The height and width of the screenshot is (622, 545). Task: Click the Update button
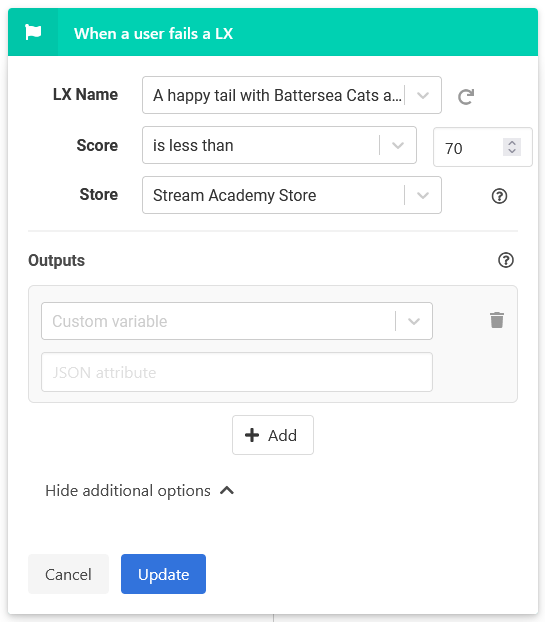(x=163, y=574)
